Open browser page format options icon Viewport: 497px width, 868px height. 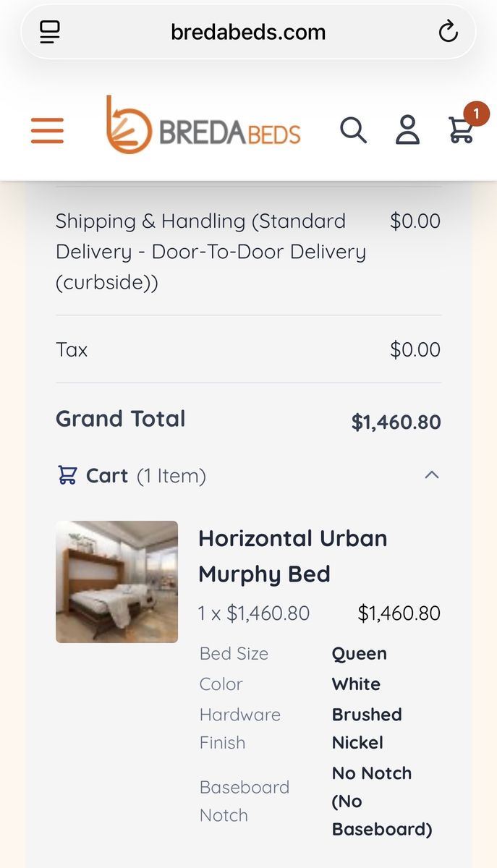(50, 32)
